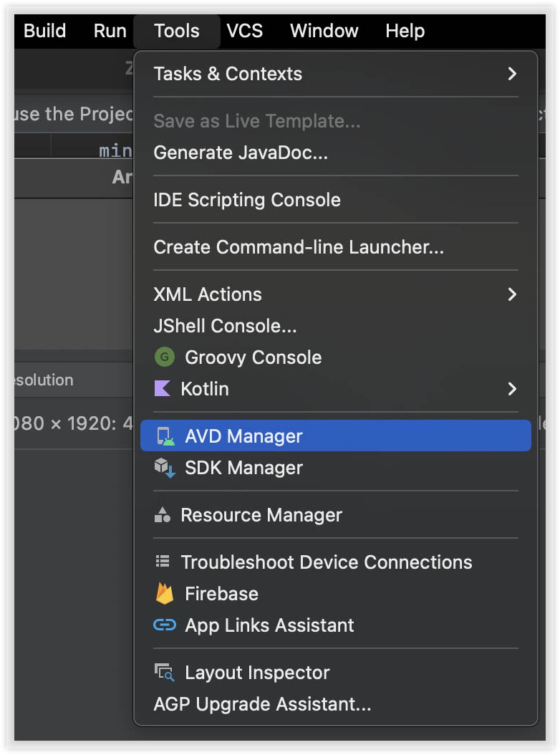Screen dimensions: 560x755
Task: Click the Firebase flame icon
Action: coord(165,594)
